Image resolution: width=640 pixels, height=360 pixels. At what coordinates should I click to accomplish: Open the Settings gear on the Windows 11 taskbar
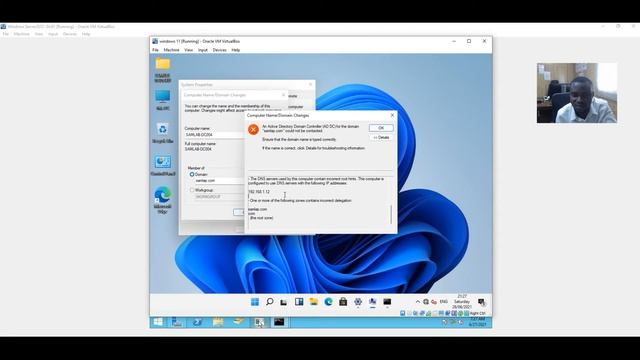(358, 302)
